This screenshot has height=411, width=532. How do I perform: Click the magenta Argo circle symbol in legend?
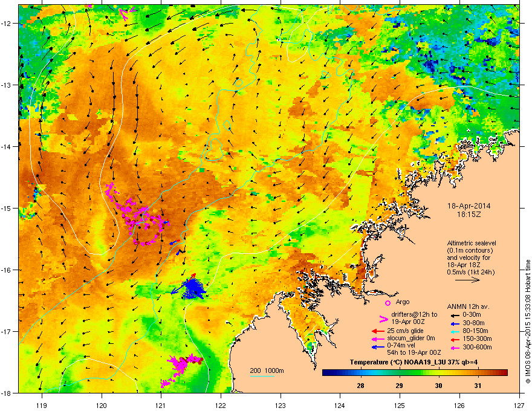click(388, 303)
